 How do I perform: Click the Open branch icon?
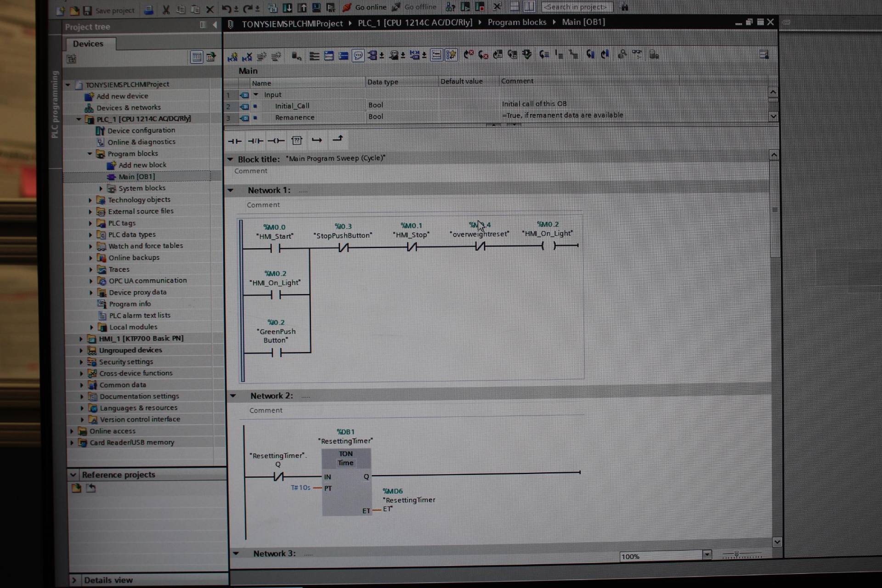tap(317, 140)
